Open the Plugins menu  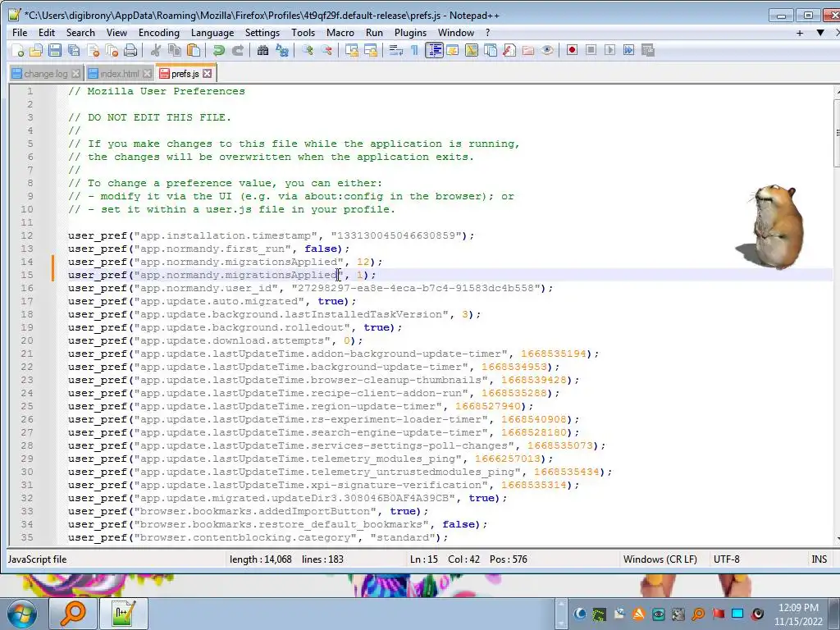click(x=410, y=33)
